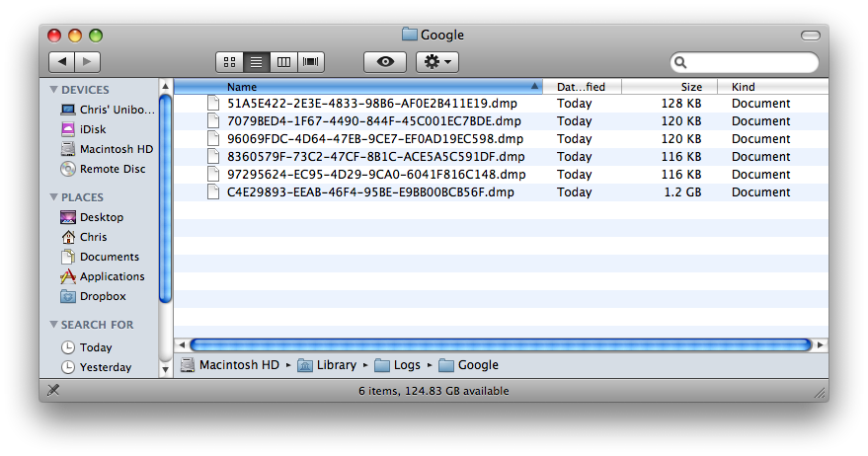
Task: Select the Macintosh HD drive icon in sidebar
Action: click(x=68, y=149)
